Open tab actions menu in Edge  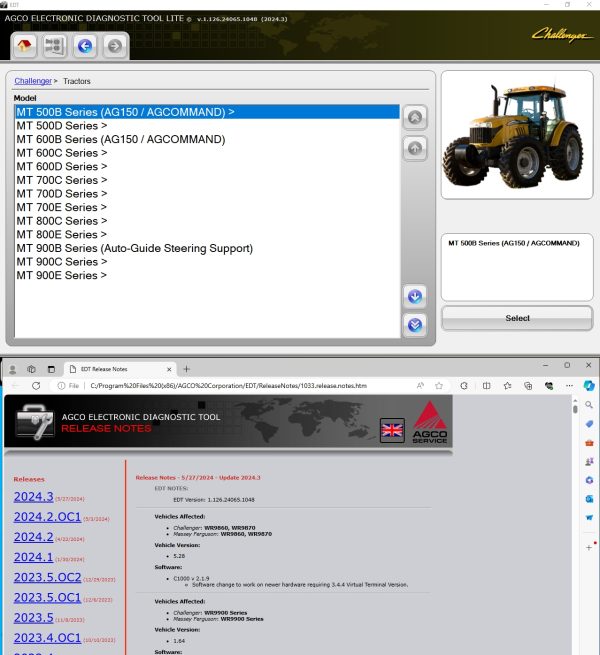[51, 369]
